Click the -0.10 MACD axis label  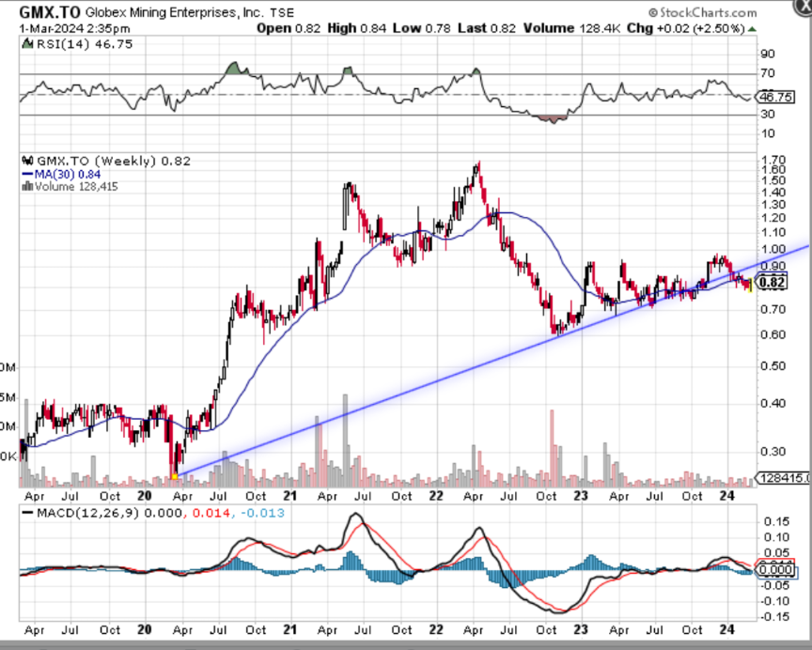[775, 601]
